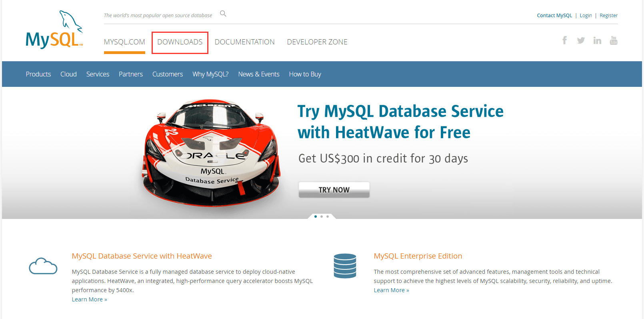This screenshot has height=319, width=644.
Task: Click the world's most popular database tagline
Action: [158, 16]
